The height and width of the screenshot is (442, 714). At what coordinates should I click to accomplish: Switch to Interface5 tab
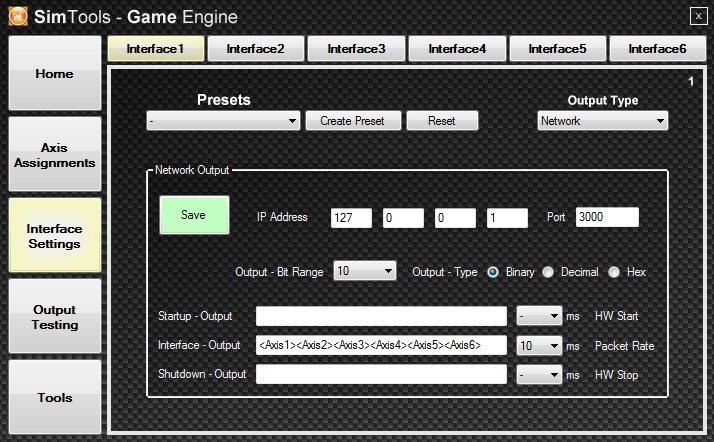pos(558,49)
